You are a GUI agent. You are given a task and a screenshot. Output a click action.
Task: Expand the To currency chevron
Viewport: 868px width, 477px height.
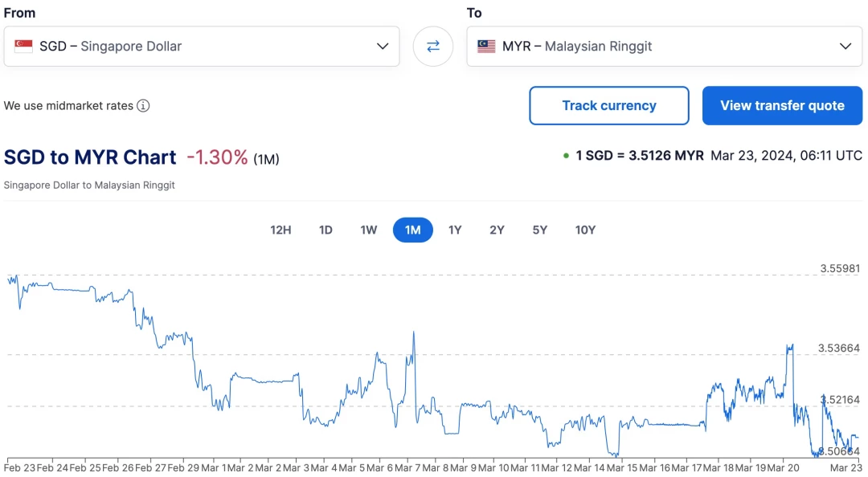(845, 46)
